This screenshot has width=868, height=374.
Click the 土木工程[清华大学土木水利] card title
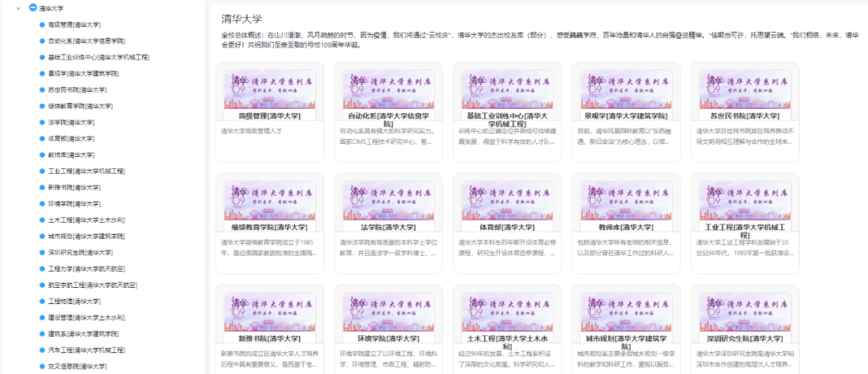[507, 343]
